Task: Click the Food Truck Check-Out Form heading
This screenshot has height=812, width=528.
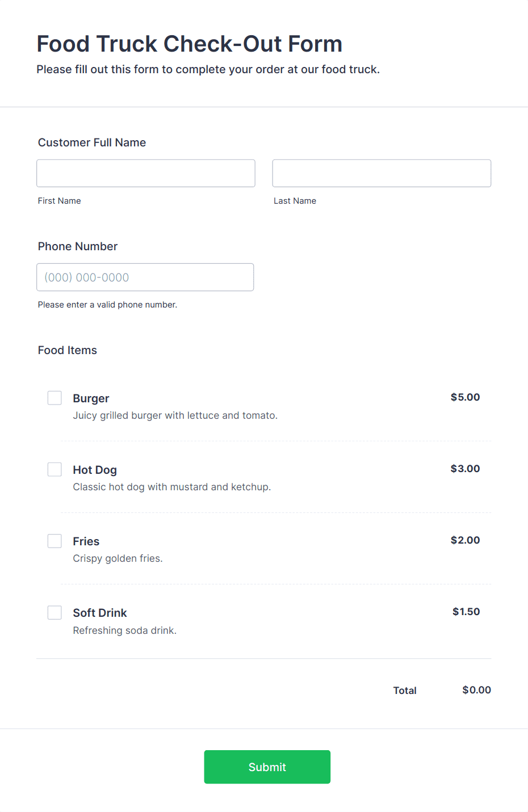Action: 190,44
